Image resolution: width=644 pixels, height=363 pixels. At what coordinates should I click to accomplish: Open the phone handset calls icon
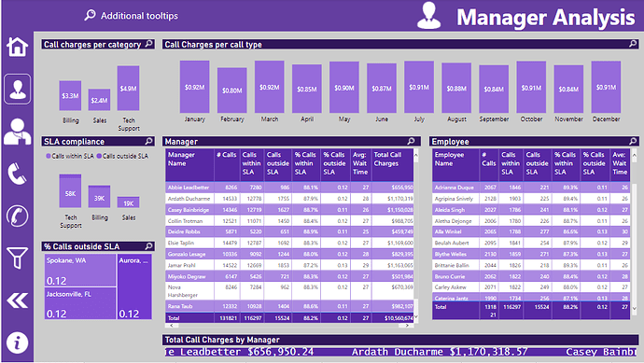point(17,174)
